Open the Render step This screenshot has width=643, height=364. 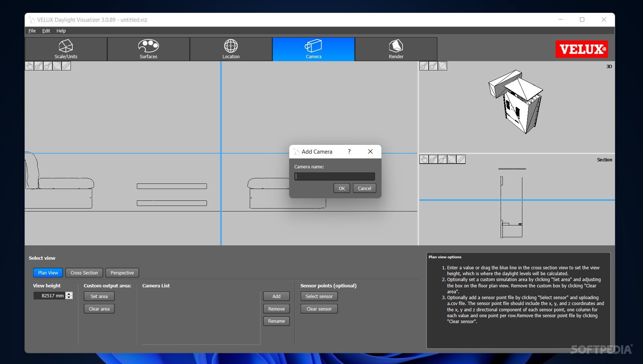[396, 49]
